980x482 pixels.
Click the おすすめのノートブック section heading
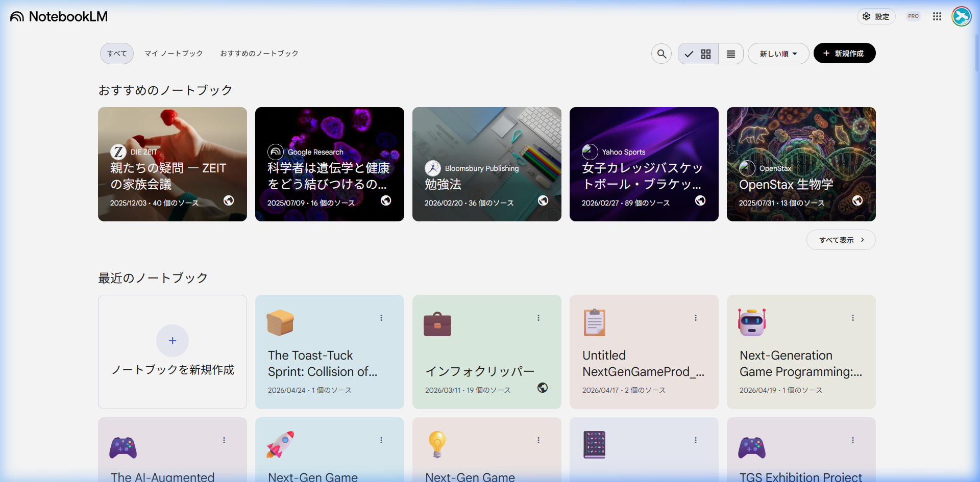click(165, 90)
